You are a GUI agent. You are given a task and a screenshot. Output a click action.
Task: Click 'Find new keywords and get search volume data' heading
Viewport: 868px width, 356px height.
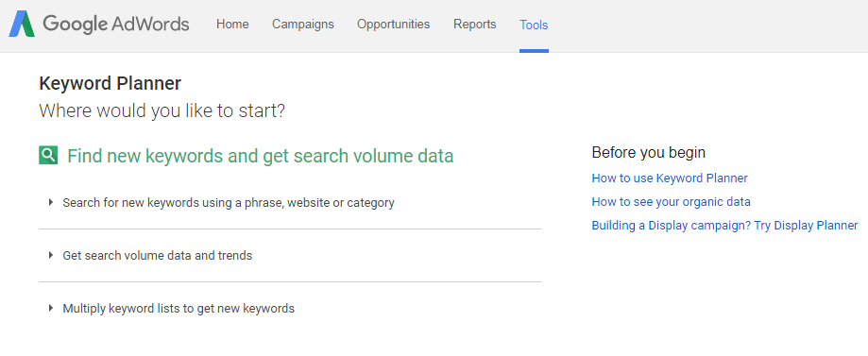coord(260,156)
